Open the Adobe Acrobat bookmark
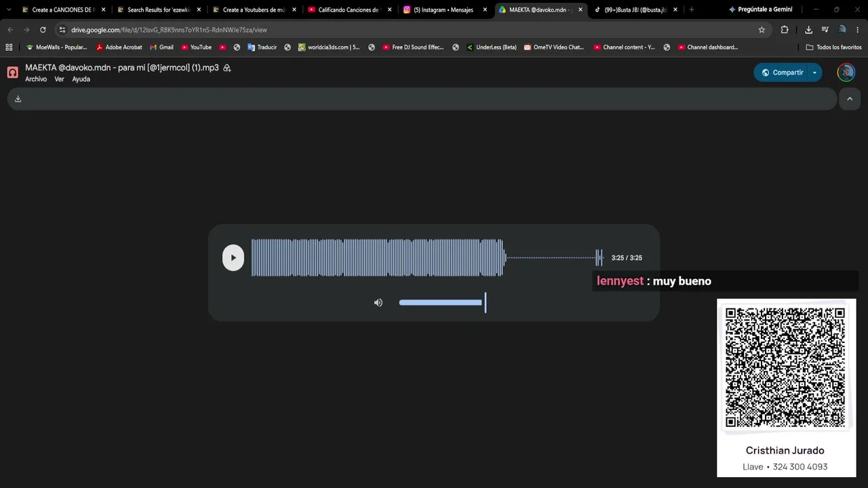Image resolution: width=868 pixels, height=488 pixels. [x=119, y=47]
